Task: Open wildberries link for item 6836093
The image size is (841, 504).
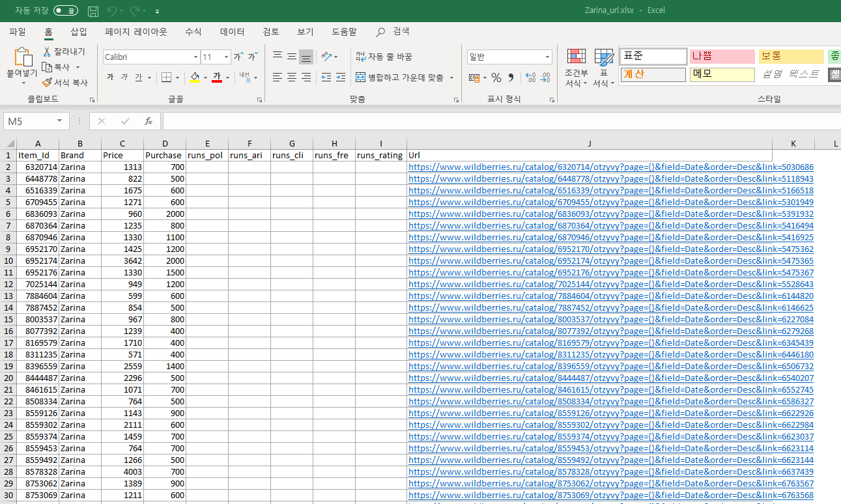Action: coord(611,214)
